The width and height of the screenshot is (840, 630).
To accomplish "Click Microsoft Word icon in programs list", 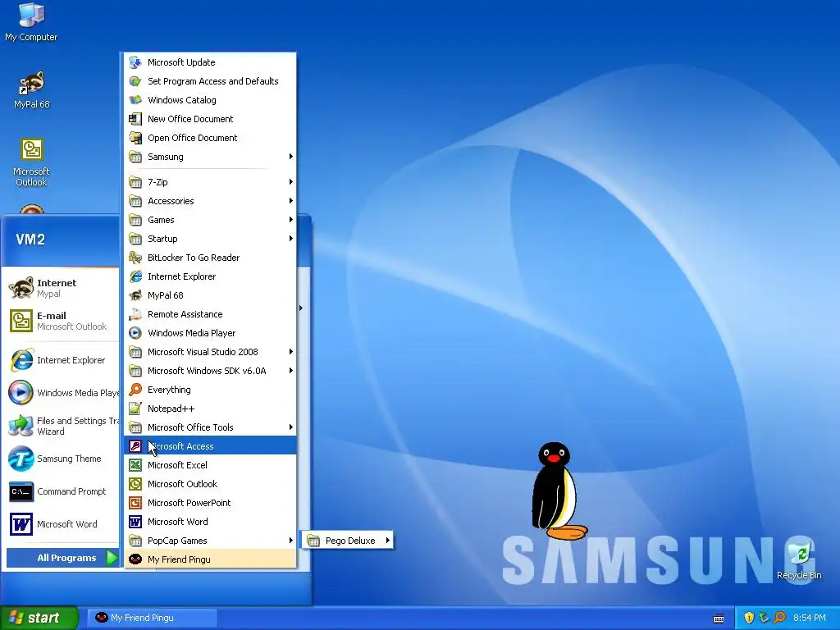I will pos(135,521).
